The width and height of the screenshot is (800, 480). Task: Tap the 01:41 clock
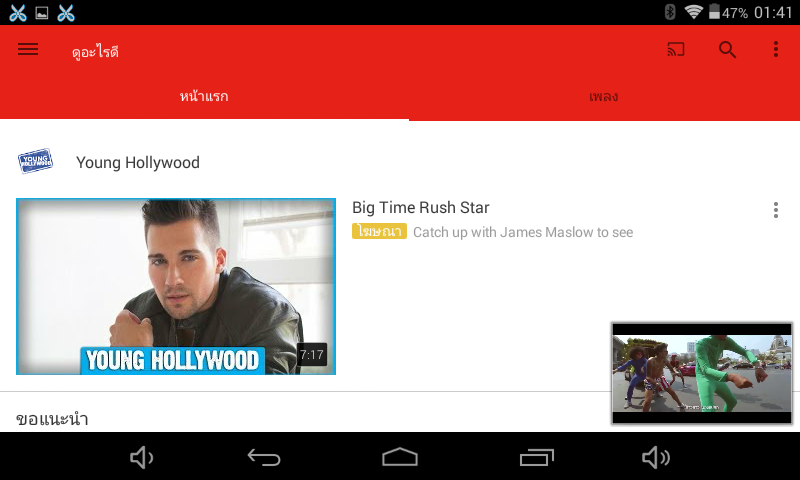773,12
